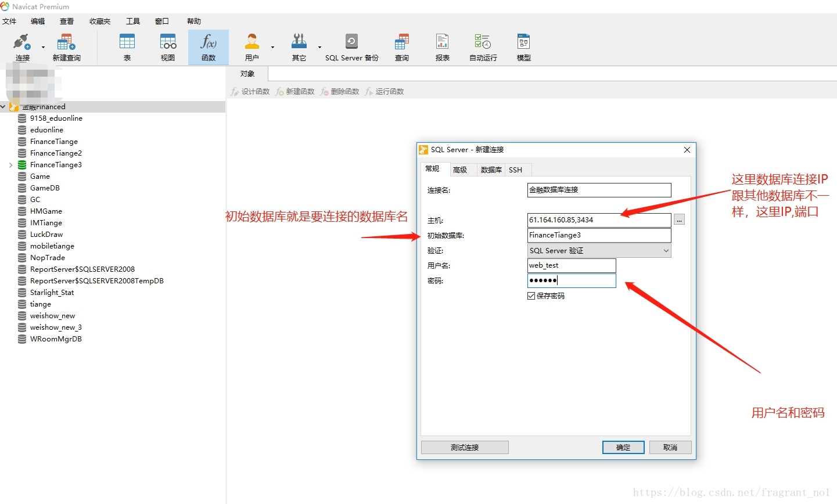Open the 自动运行 schedule icon
The height and width of the screenshot is (504, 837).
click(x=483, y=46)
